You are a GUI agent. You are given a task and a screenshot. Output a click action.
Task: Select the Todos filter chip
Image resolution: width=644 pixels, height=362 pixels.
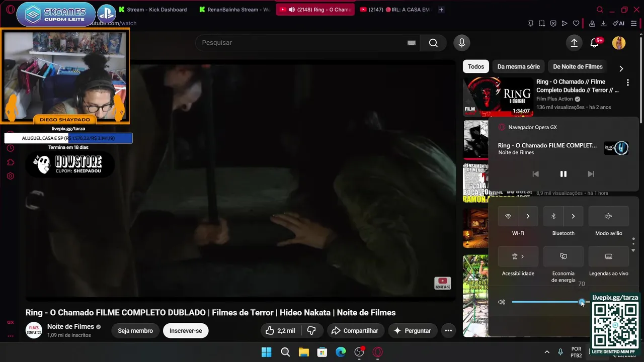point(476,66)
